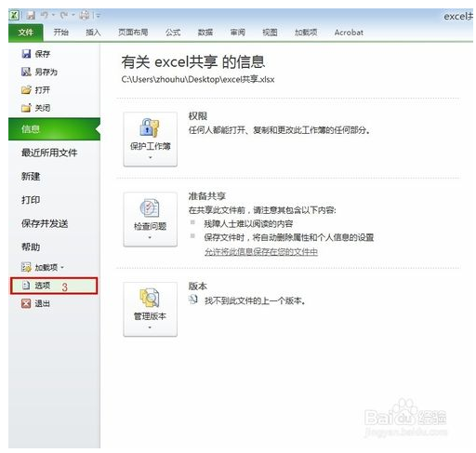Click the 退出 red exit icon
The width and height of the screenshot is (476, 453).
click(x=26, y=303)
